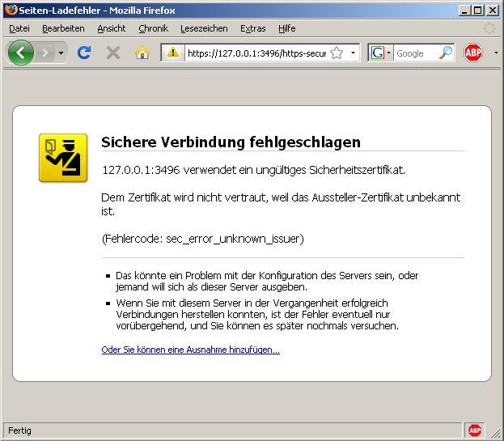The width and height of the screenshot is (504, 441).
Task: Click the search magnifier icon
Action: (446, 53)
